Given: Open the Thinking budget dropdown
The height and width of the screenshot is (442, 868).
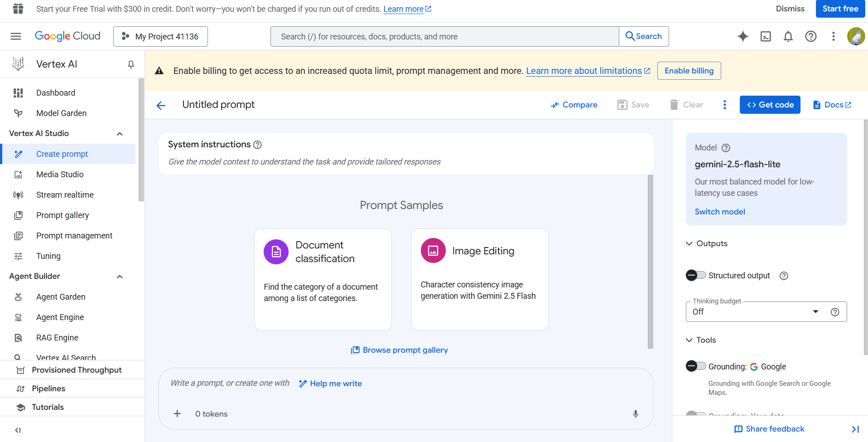Looking at the screenshot, I should pyautogui.click(x=766, y=312).
